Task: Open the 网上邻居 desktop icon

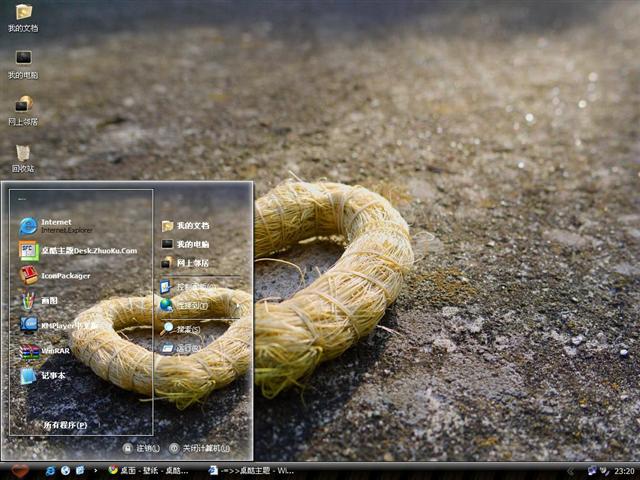Action: tap(23, 111)
